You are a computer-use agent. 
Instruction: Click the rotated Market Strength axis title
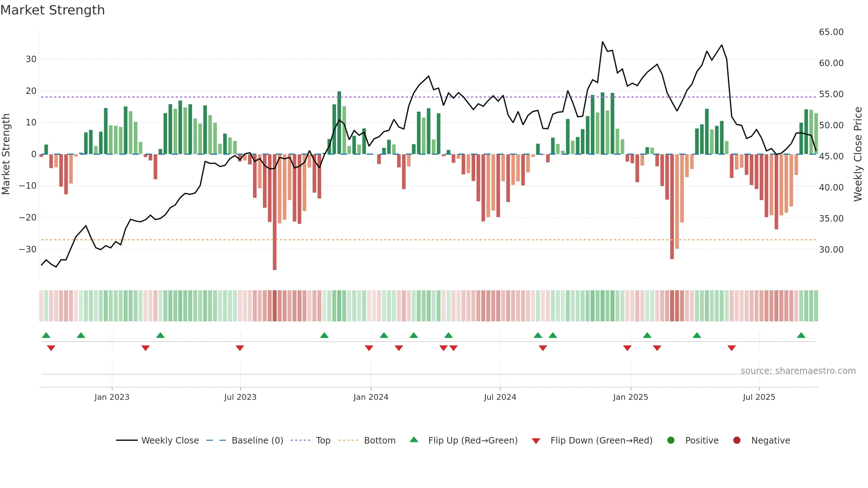pyautogui.click(x=6, y=154)
